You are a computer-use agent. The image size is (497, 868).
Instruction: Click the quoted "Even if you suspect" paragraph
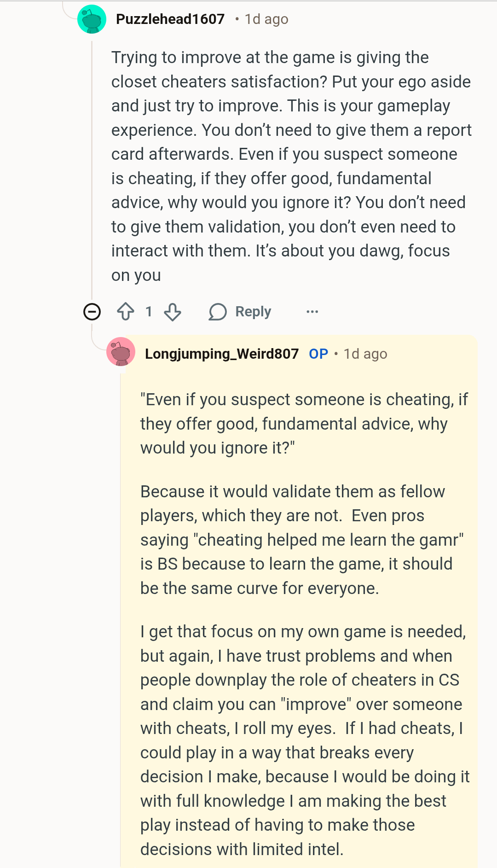(304, 424)
